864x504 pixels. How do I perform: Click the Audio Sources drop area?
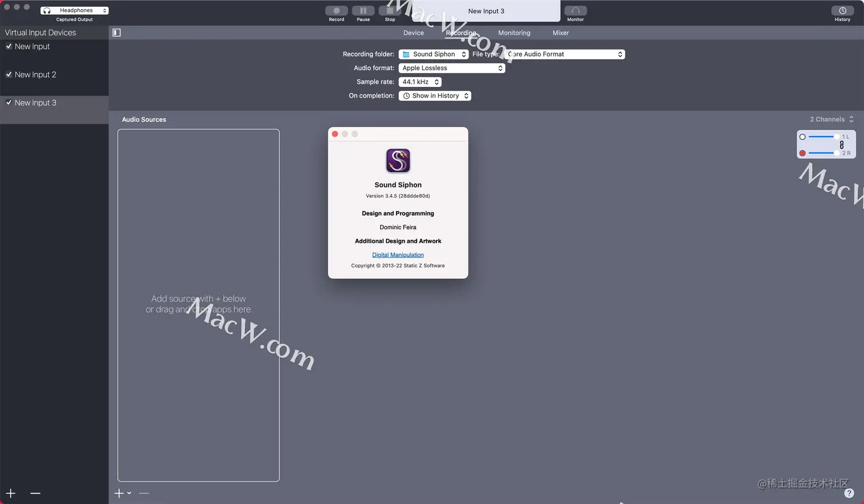(x=198, y=305)
